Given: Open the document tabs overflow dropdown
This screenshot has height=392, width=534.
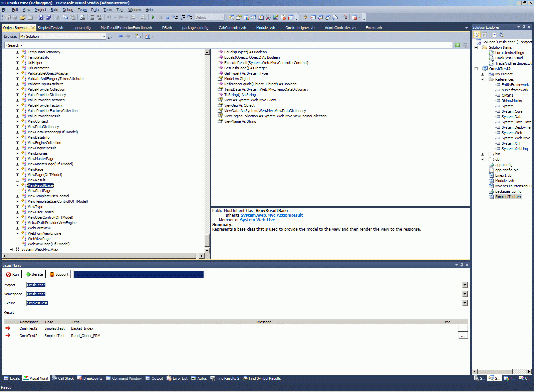Looking at the screenshot, I should tap(467, 28).
